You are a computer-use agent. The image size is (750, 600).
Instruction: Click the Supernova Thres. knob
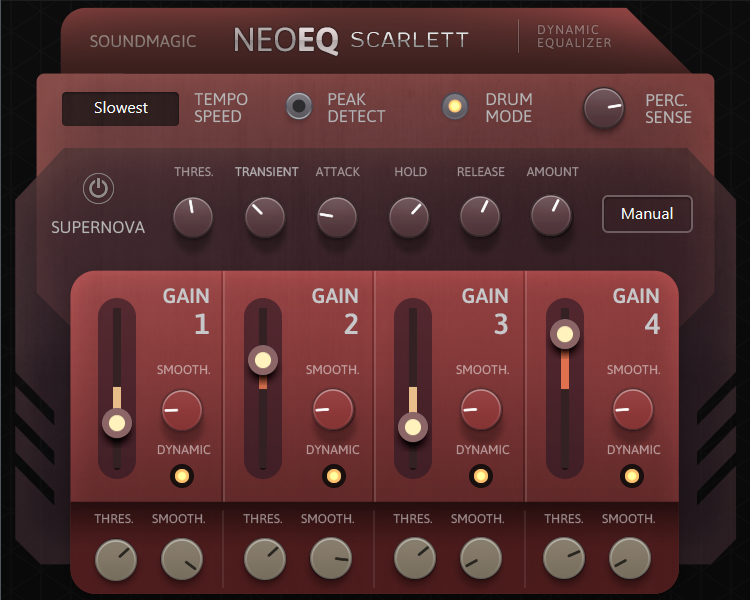click(193, 217)
